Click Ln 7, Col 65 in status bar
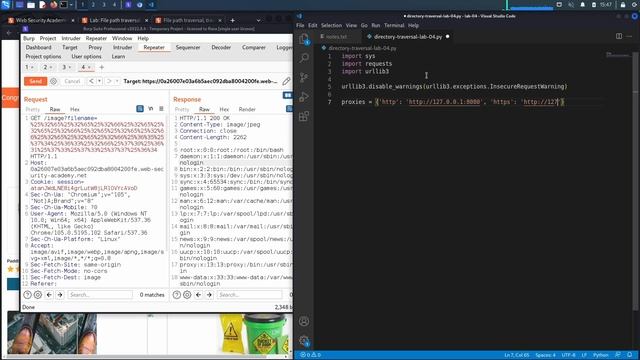Screen dimensions: 640x360 click(517, 355)
